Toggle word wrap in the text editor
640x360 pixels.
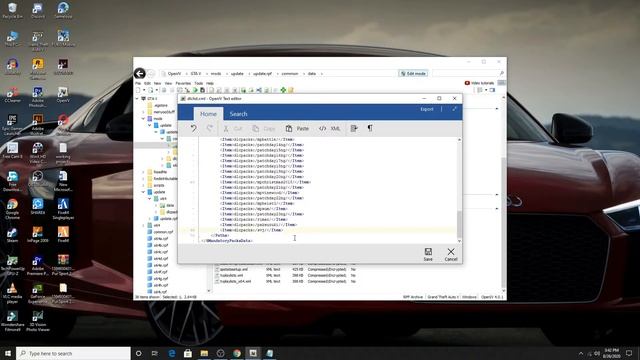(x=354, y=128)
